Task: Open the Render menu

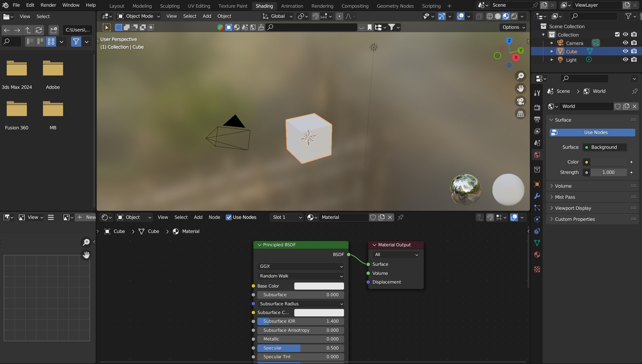Action: tap(48, 5)
